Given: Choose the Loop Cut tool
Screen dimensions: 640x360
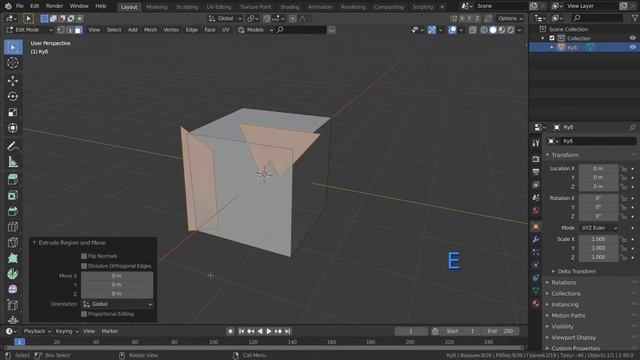Looking at the screenshot, I should (13, 227).
